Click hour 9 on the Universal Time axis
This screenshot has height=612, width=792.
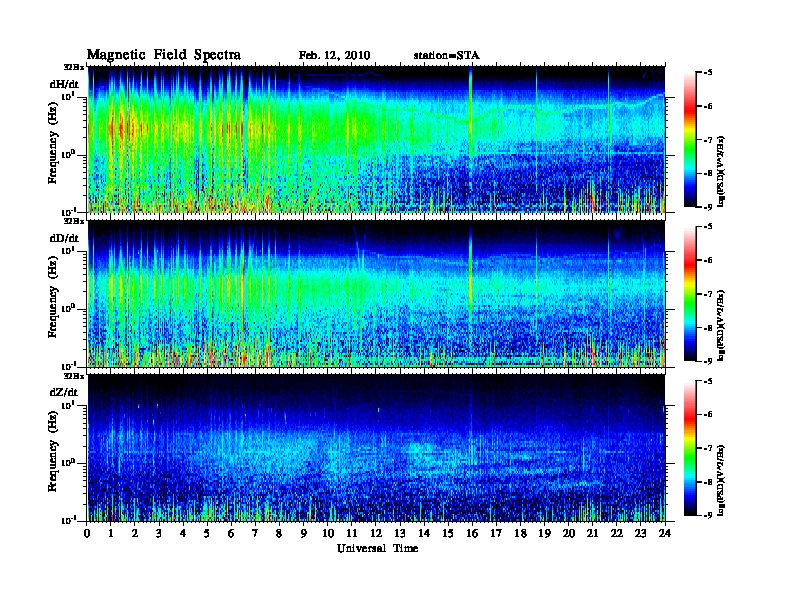[304, 534]
